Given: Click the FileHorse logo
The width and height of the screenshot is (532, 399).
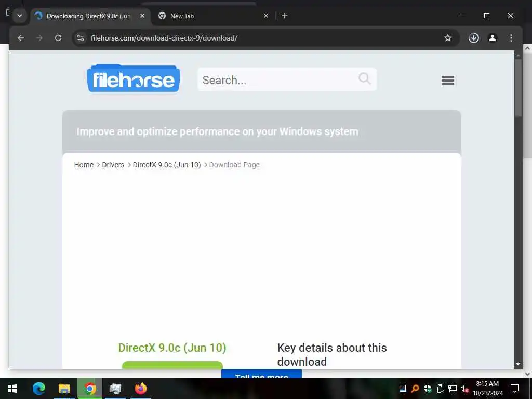Looking at the screenshot, I should [134, 78].
